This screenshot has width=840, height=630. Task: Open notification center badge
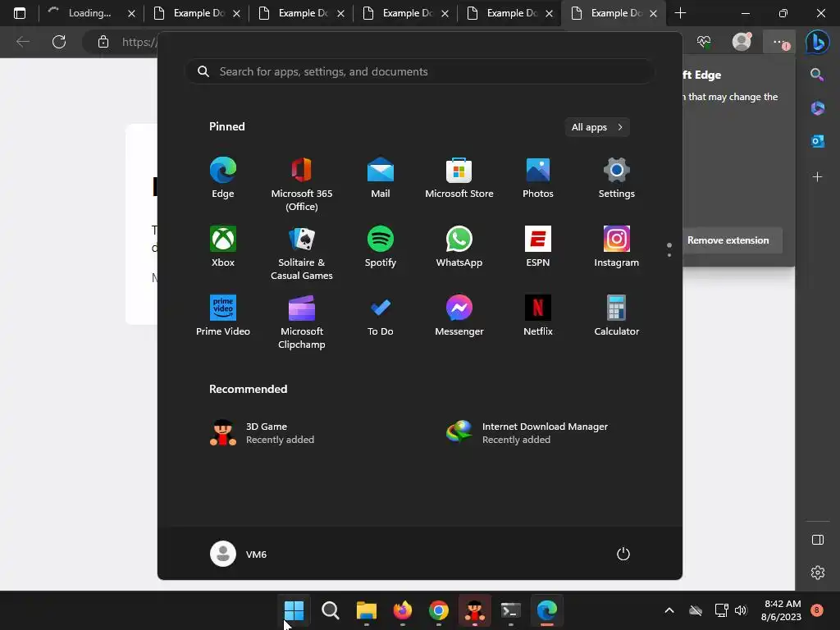[x=817, y=610]
